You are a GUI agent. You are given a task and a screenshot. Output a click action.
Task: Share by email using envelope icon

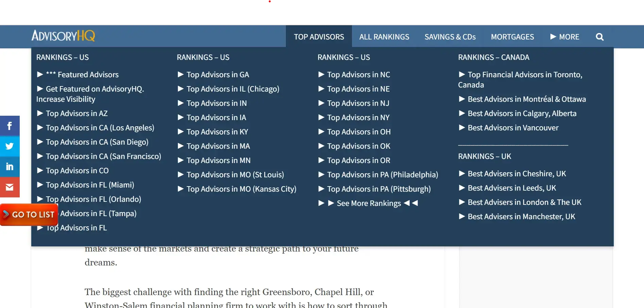10,187
